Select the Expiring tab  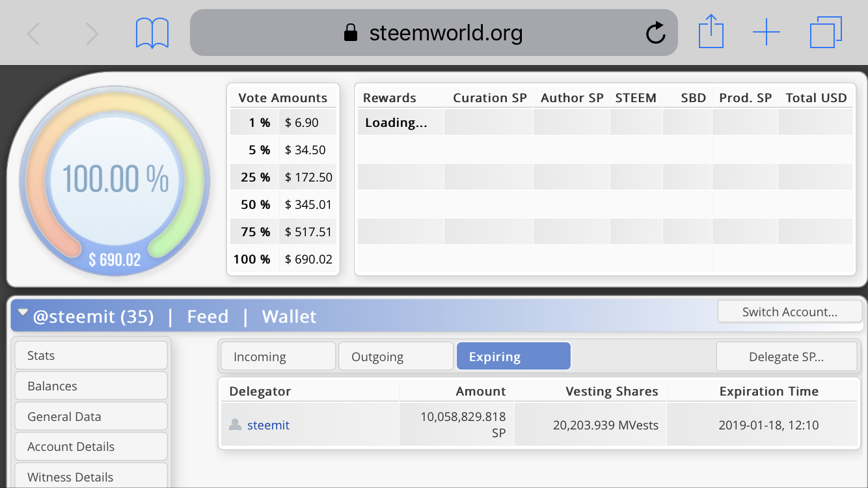(x=513, y=357)
